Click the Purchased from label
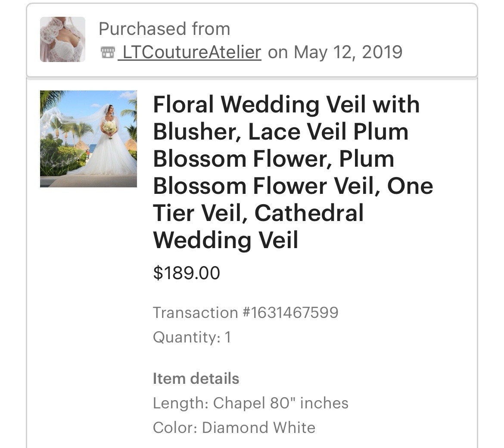Screen dimensions: 504x448 (164, 29)
